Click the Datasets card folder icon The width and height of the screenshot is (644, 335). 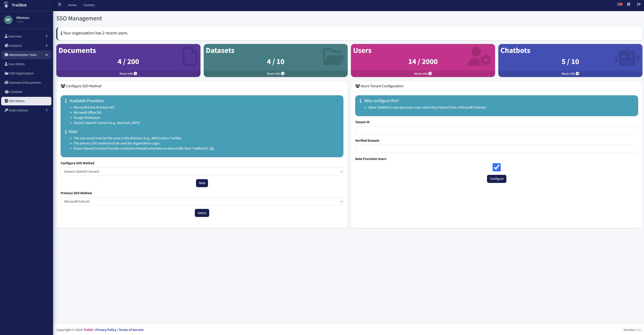[333, 56]
